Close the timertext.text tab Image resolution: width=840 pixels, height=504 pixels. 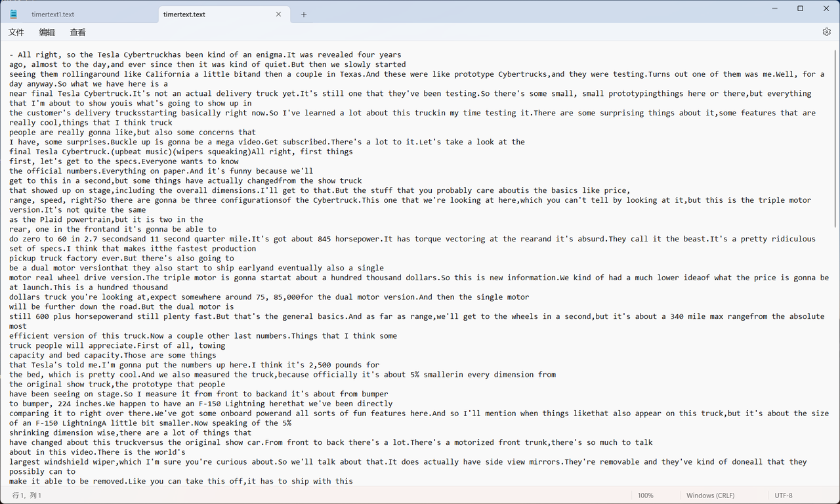click(279, 14)
